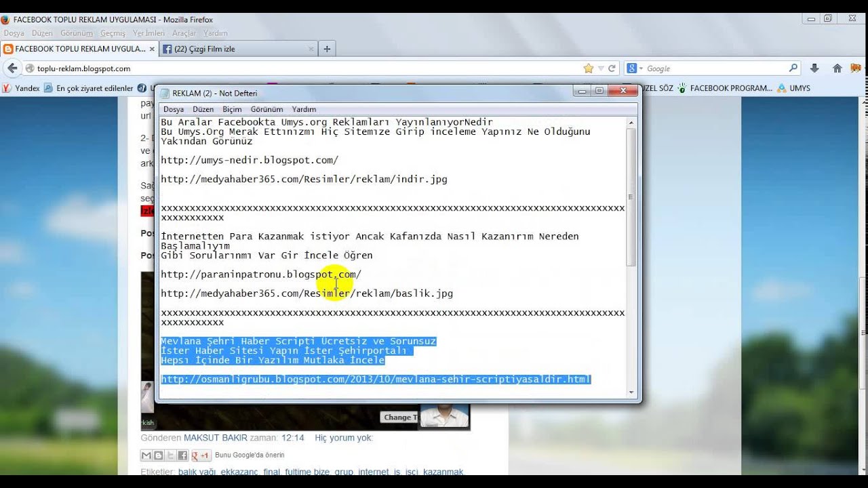
Task: Go to the Firefox home page icon
Action: click(837, 68)
